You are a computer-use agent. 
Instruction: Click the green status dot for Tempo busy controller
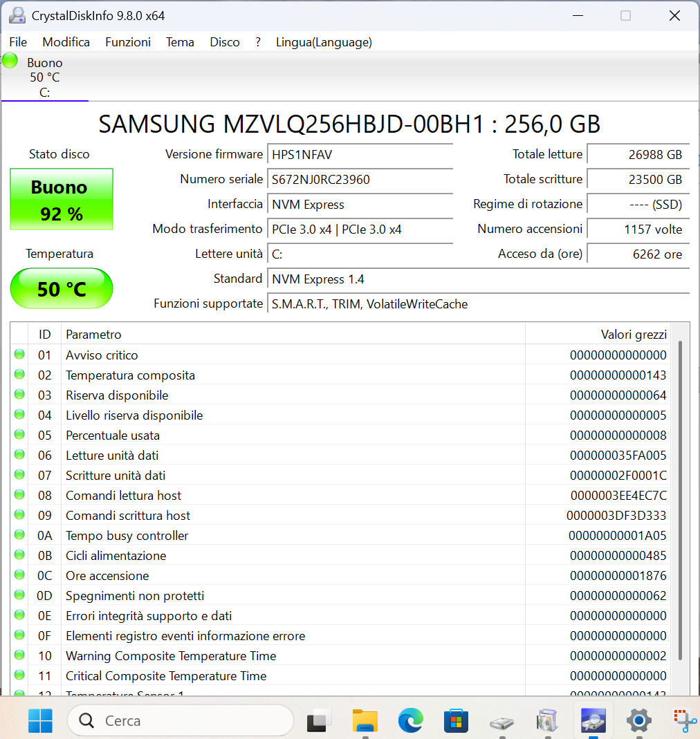click(19, 534)
